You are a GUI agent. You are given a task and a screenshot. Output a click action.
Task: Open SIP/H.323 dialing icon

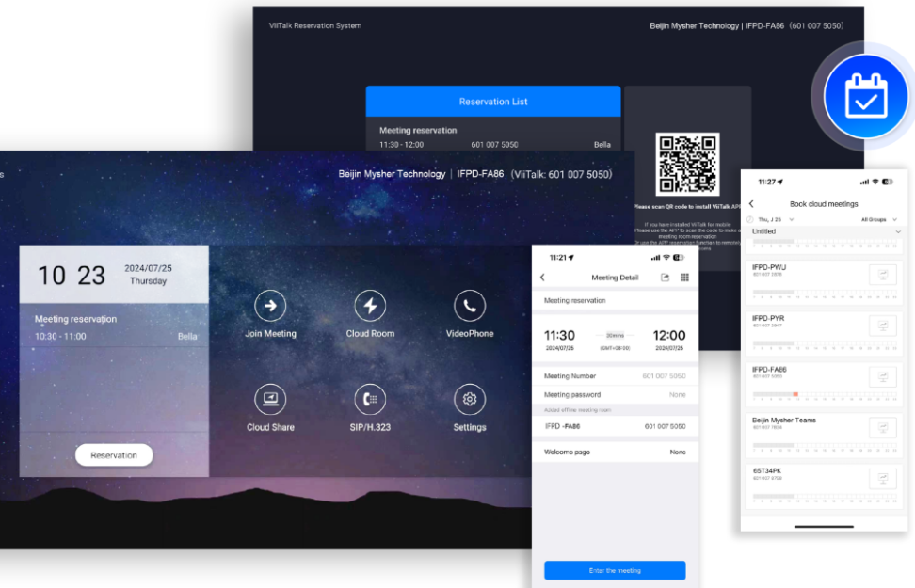(x=370, y=399)
